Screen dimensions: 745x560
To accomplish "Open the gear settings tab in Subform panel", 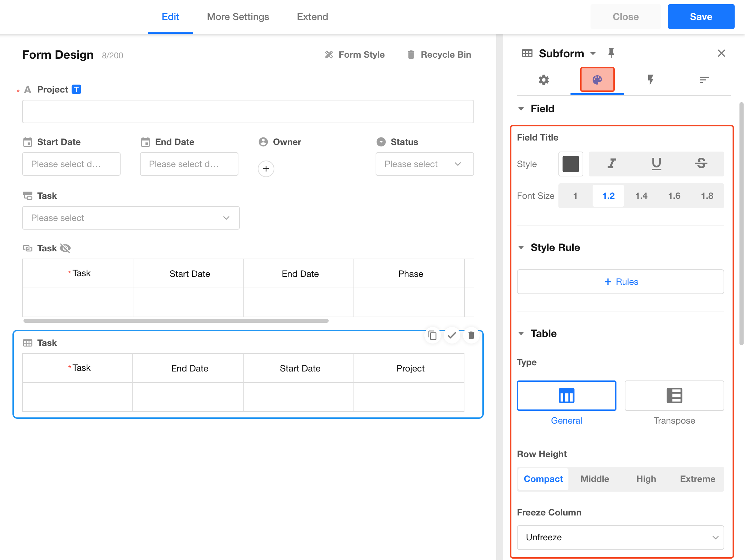I will click(544, 80).
